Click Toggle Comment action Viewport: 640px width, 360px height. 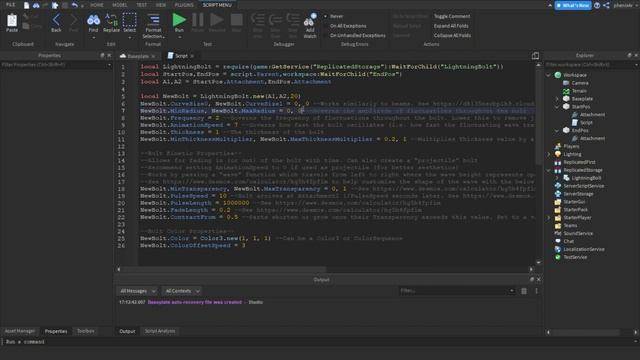[x=452, y=16]
